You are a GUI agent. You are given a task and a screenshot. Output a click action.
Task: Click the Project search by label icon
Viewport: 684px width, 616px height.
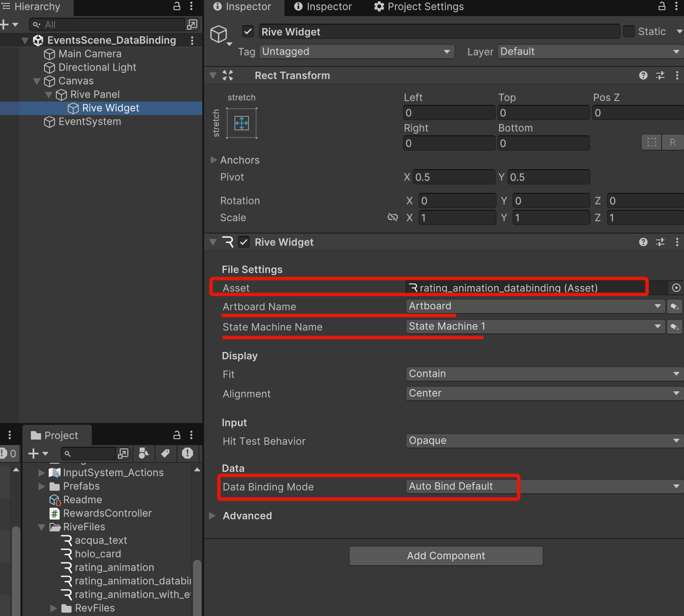(165, 454)
